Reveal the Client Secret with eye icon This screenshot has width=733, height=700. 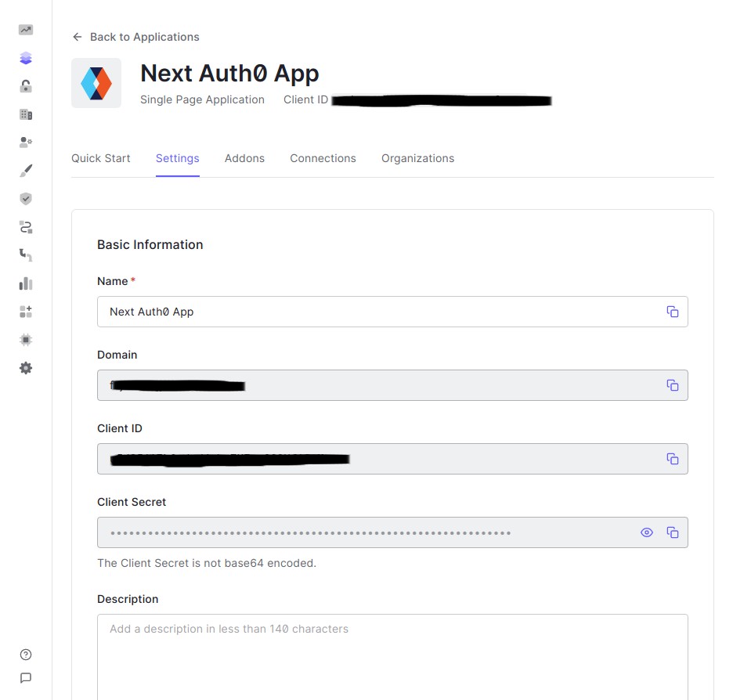click(647, 532)
